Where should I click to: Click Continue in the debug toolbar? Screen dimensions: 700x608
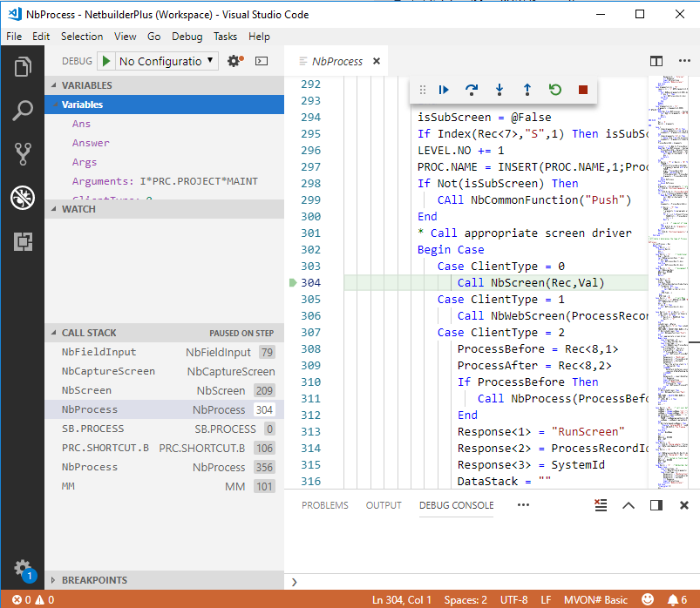(444, 90)
